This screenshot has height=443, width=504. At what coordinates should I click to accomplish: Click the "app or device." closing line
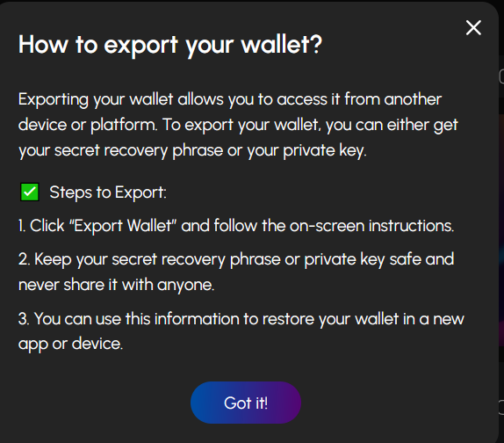pos(71,344)
